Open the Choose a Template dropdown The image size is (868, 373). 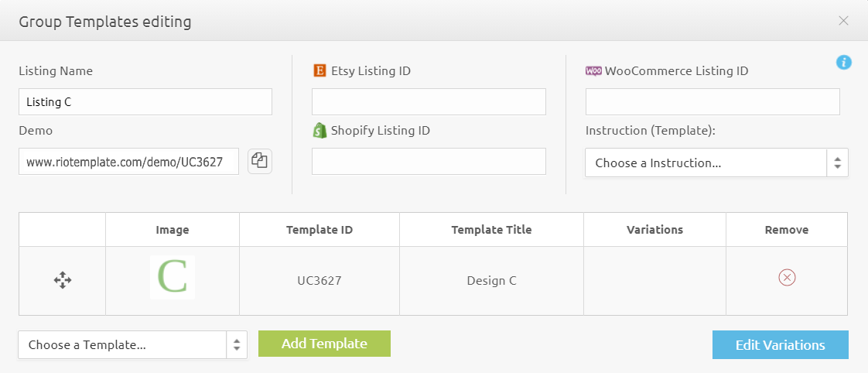pyautogui.click(x=132, y=345)
